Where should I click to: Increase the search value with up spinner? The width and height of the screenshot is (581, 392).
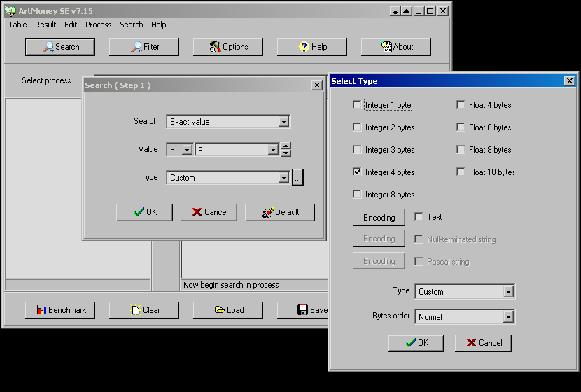pyautogui.click(x=286, y=146)
